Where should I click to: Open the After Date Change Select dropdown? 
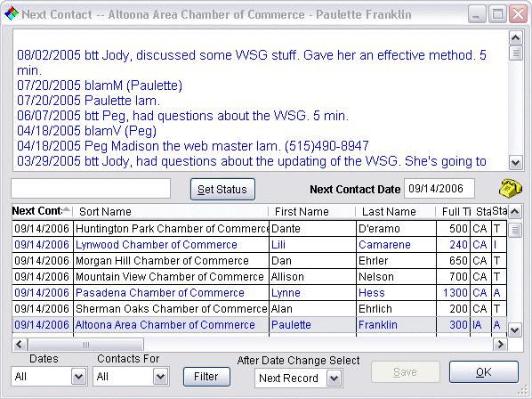(335, 378)
